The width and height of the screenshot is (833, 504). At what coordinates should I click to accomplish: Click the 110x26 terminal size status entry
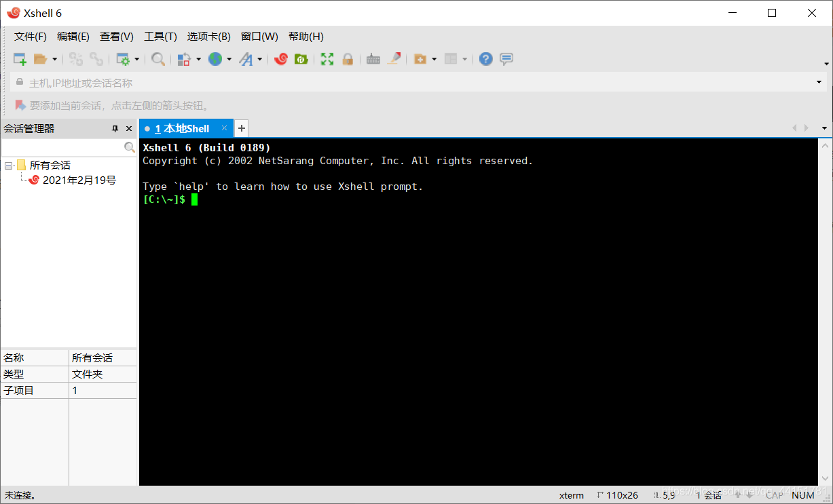(x=618, y=495)
